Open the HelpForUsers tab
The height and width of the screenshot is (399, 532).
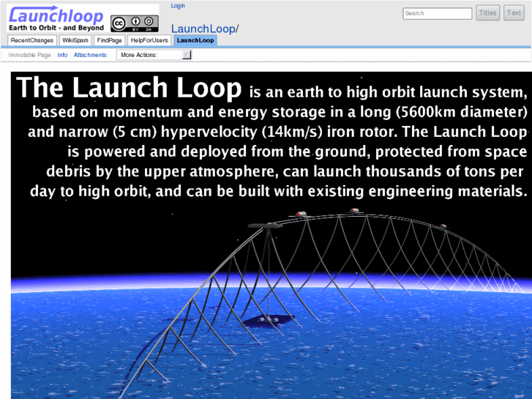coord(149,40)
